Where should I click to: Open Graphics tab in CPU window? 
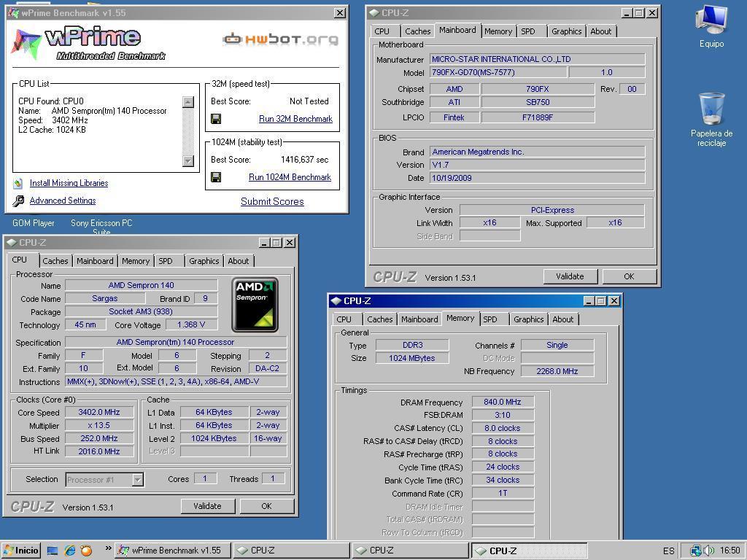click(204, 261)
